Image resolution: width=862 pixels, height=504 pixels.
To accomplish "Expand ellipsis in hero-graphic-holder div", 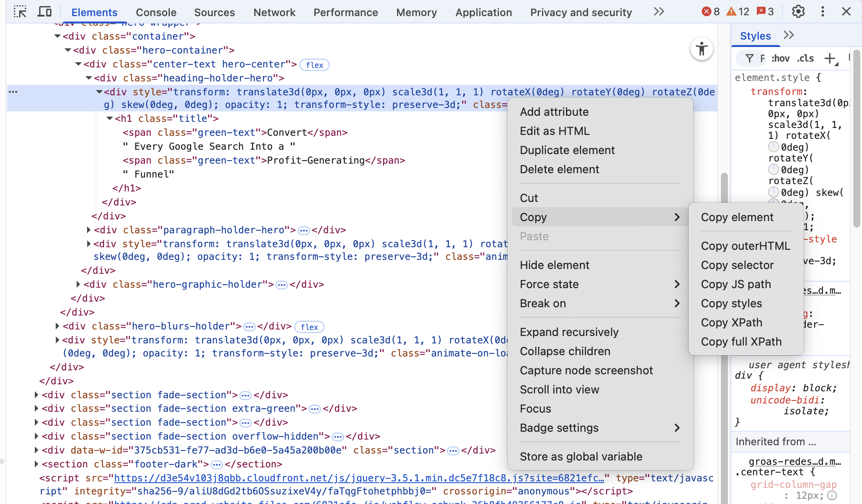I will [282, 285].
